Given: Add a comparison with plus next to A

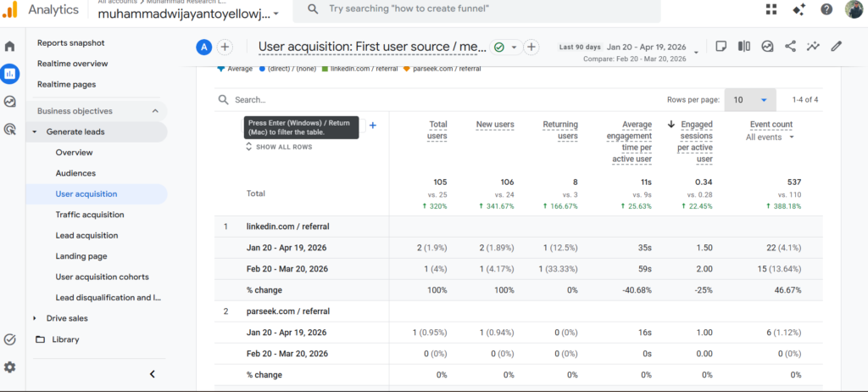Looking at the screenshot, I should pyautogui.click(x=224, y=48).
